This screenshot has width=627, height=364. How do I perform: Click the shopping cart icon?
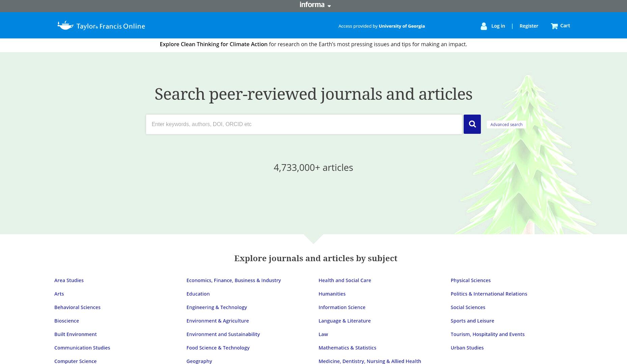tap(554, 26)
